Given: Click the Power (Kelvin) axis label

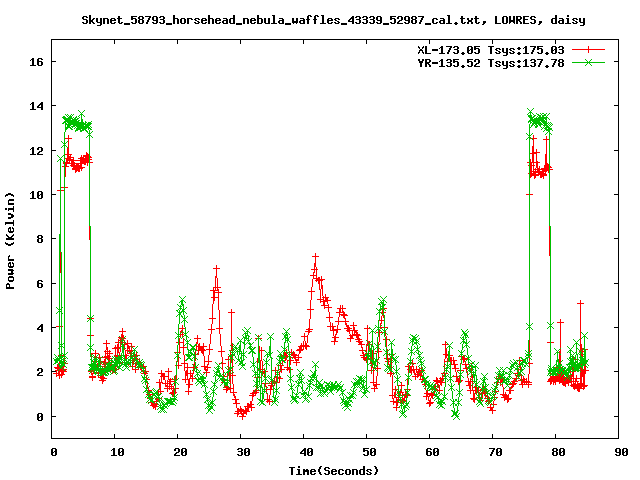Looking at the screenshot, I should pyautogui.click(x=10, y=241).
